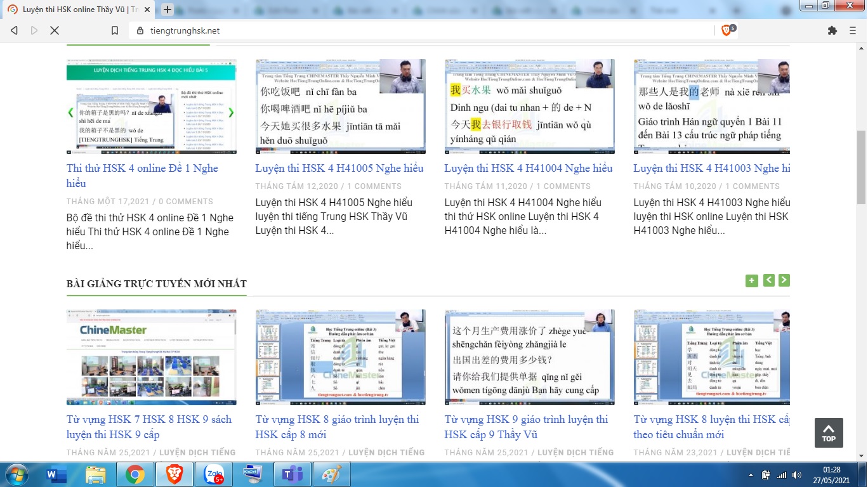Click 1 COMMENTS under the H41004 post
The image size is (868, 487).
click(563, 186)
